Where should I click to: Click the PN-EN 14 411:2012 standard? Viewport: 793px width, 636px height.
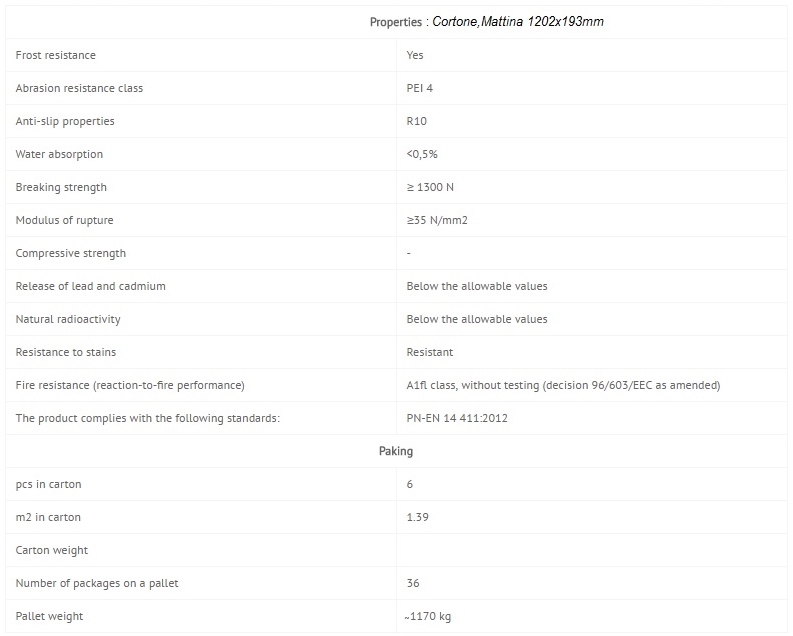[x=457, y=418]
